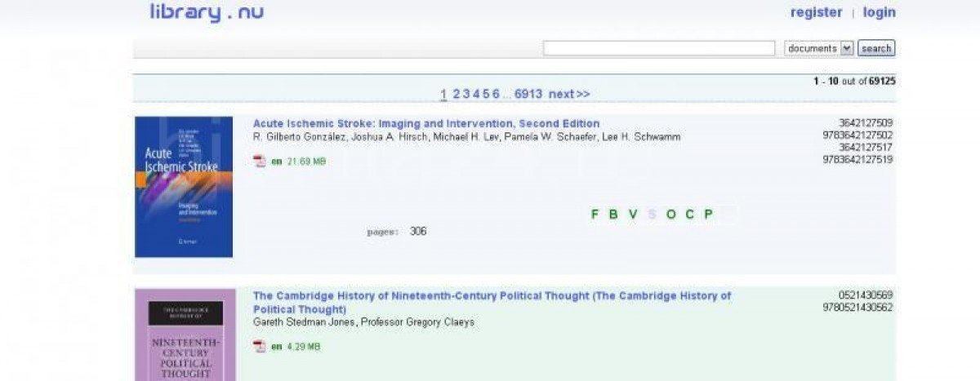Open the Acute Ischemic Stroke title link
The image size is (980, 381).
coord(426,124)
